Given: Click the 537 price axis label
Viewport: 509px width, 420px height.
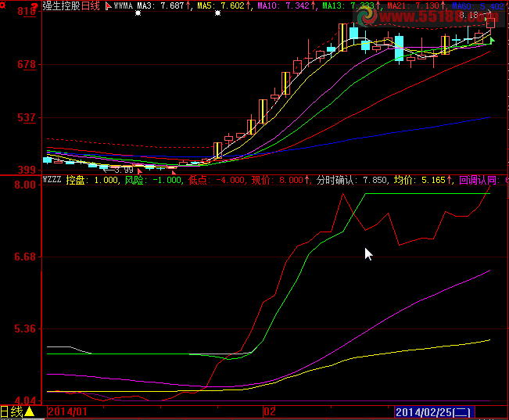Looking at the screenshot, I should click(x=27, y=117).
